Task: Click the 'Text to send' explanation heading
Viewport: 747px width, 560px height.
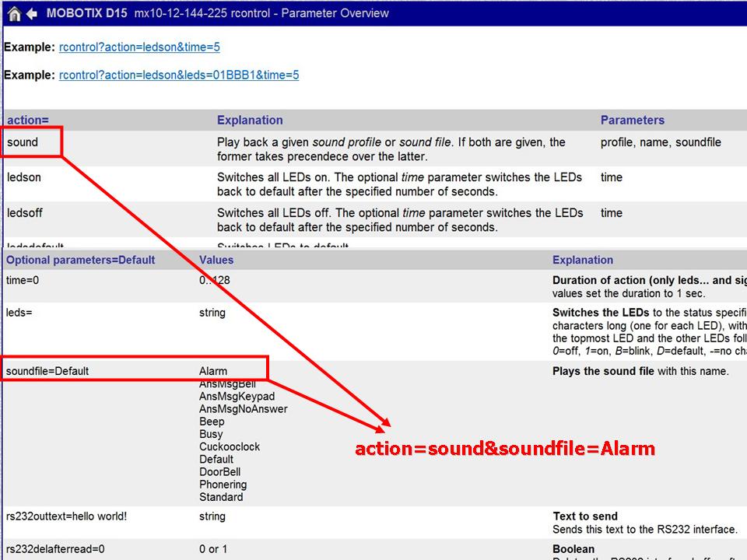Action: [x=585, y=516]
